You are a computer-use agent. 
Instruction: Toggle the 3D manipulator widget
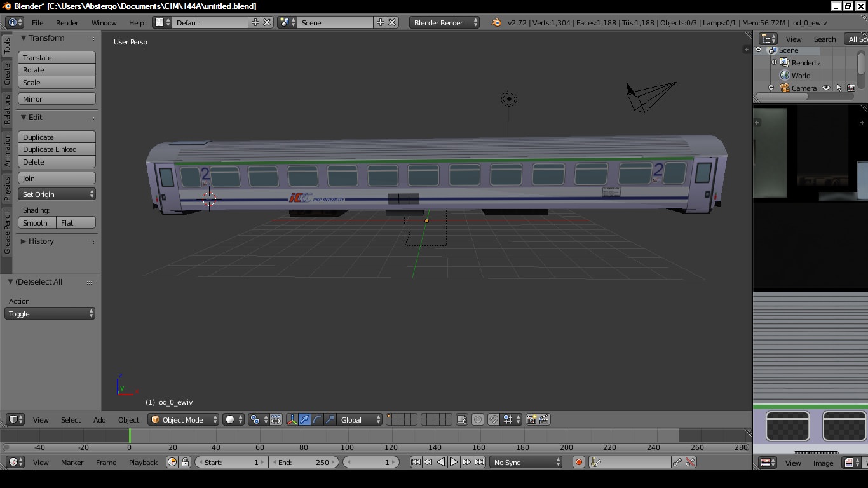292,419
